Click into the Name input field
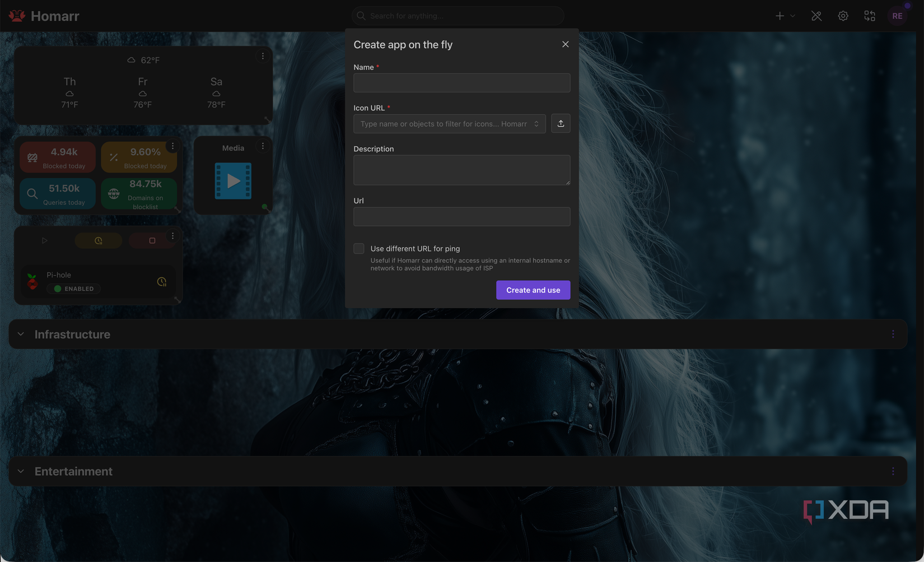This screenshot has width=924, height=562. point(462,83)
